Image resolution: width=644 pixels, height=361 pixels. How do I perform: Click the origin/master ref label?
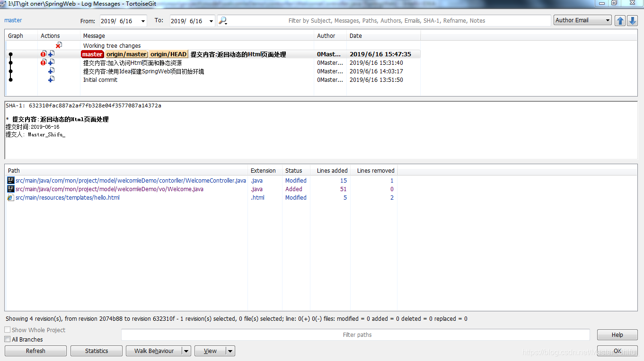point(126,54)
